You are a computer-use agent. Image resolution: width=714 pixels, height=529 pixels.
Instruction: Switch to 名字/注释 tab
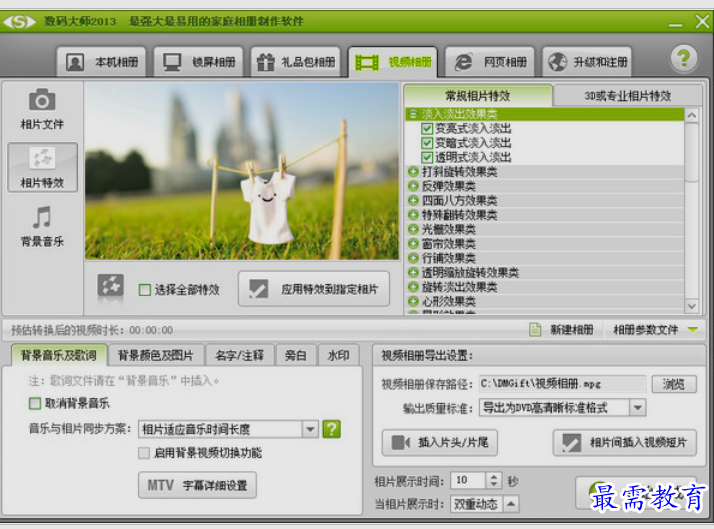coord(240,355)
